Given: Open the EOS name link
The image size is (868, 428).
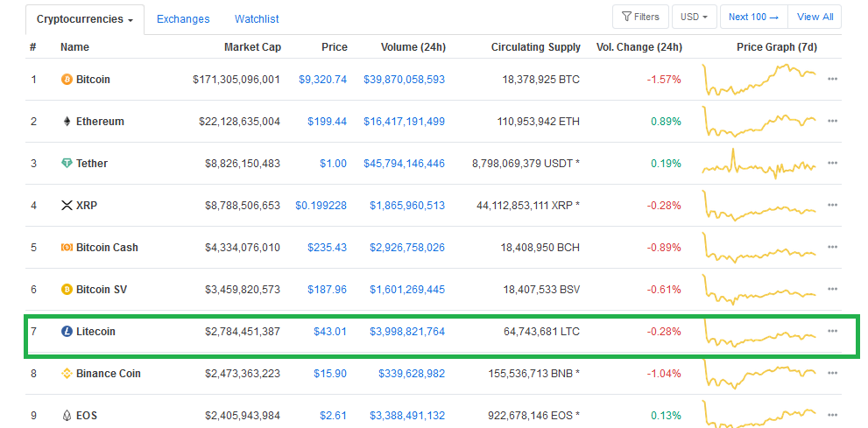Looking at the screenshot, I should pyautogui.click(x=87, y=416).
